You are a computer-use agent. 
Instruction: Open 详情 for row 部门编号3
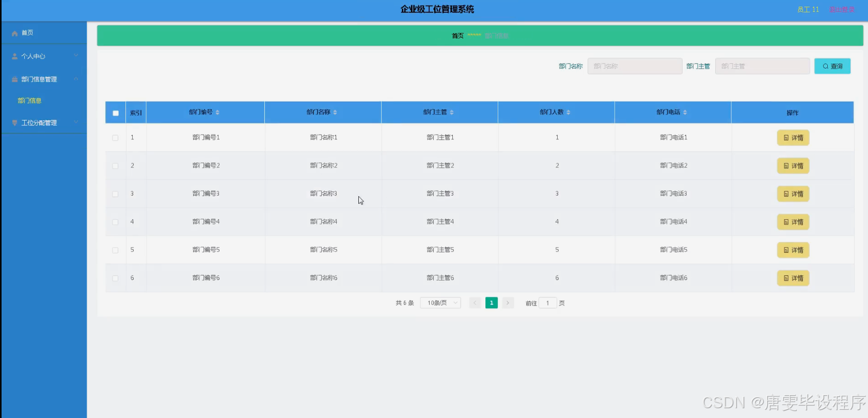pyautogui.click(x=793, y=194)
